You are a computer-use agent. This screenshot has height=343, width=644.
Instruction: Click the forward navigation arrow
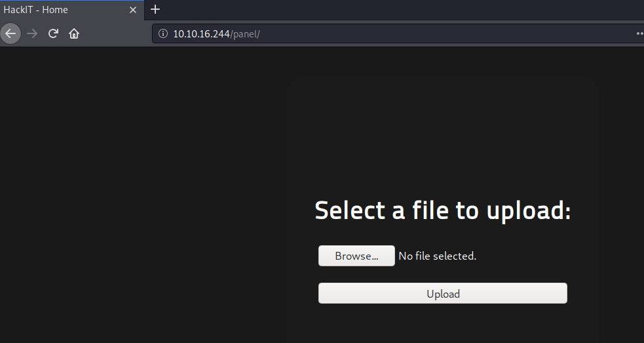[x=32, y=33]
